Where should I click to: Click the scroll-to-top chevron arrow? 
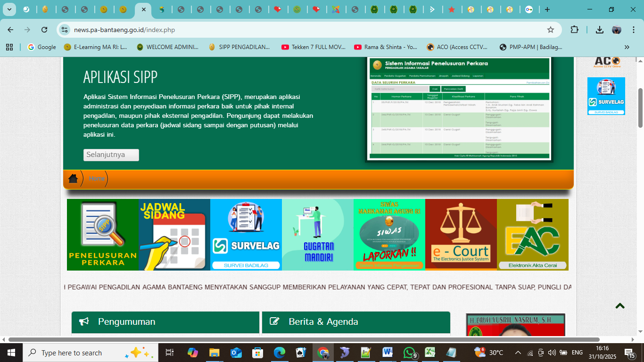(x=620, y=306)
